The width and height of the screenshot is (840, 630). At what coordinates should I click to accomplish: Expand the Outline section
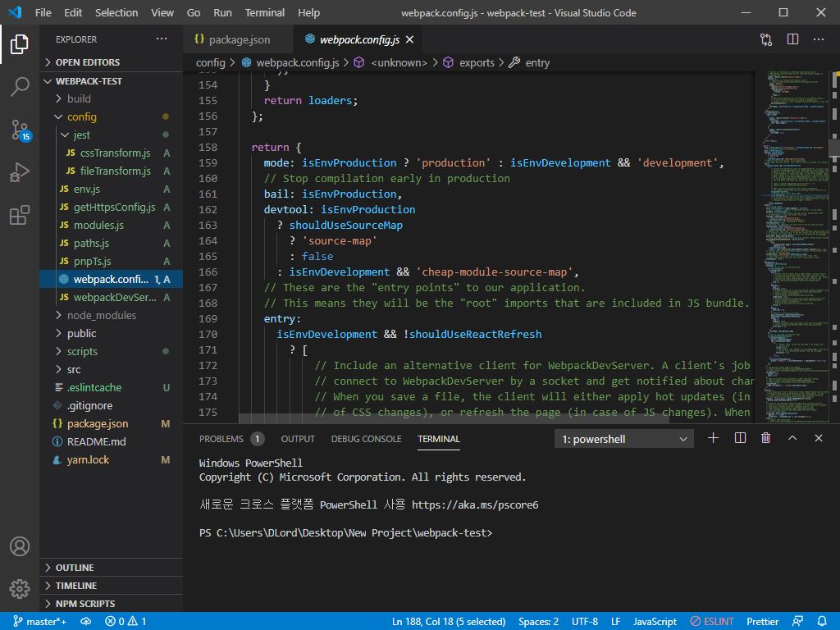111,568
